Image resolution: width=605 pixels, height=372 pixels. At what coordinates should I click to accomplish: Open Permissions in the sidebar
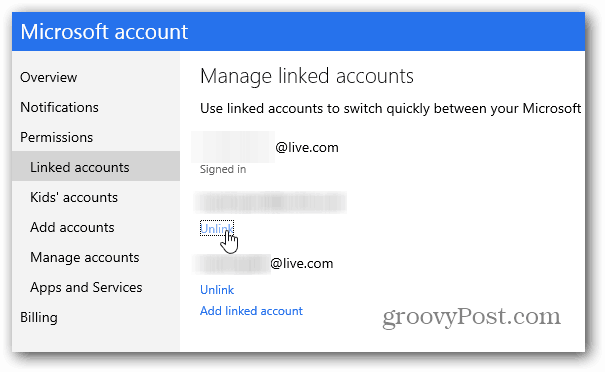click(x=57, y=137)
